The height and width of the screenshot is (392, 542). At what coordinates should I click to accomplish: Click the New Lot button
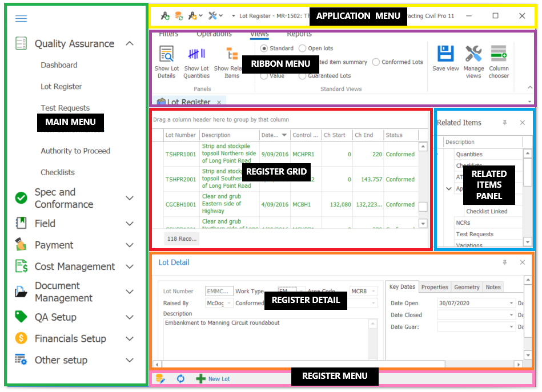(213, 378)
